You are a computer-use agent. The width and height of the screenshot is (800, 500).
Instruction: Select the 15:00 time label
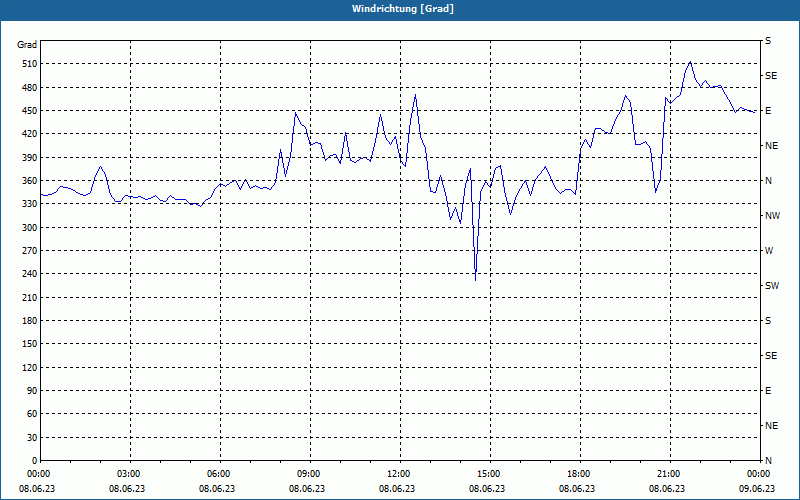(490, 474)
